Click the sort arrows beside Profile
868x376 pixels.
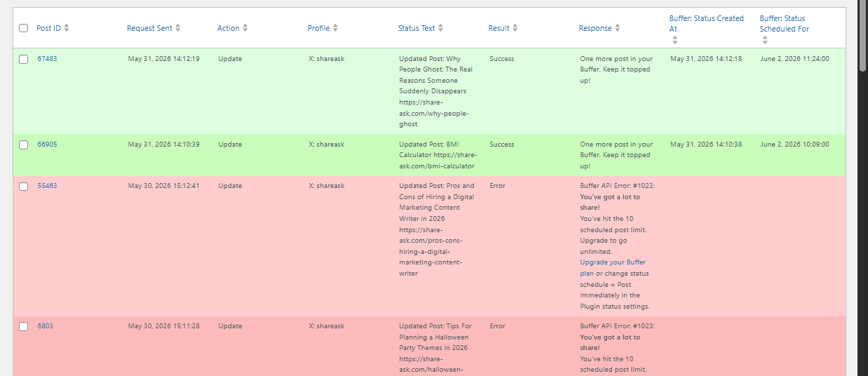point(336,28)
